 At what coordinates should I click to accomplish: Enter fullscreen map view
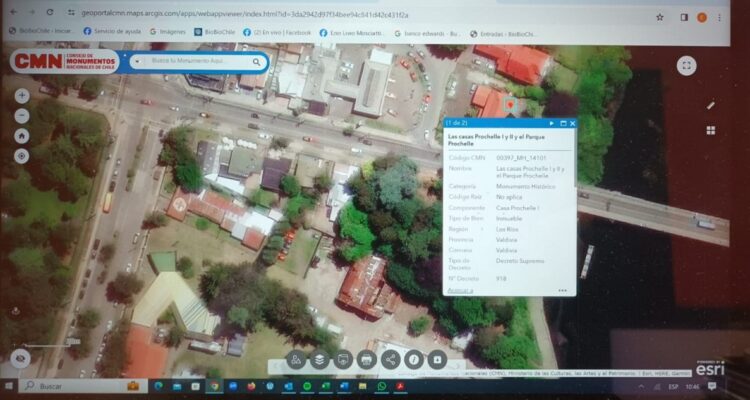686,65
